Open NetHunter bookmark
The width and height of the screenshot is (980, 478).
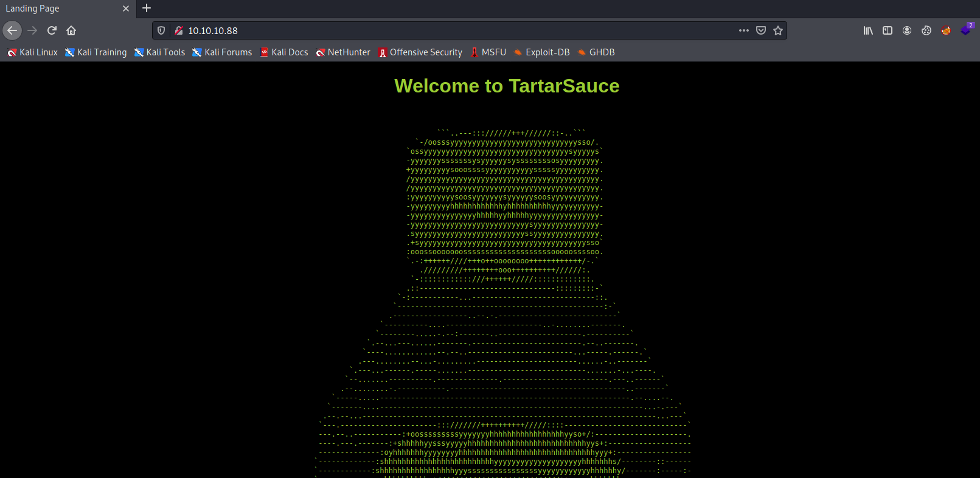(x=343, y=52)
